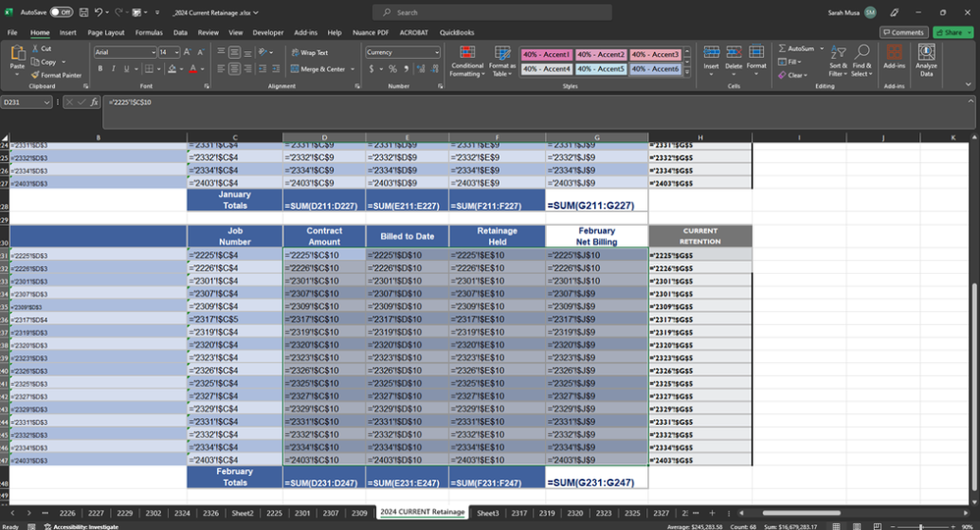Toggle Wrap Text for selected cells
Screen dimensions: 980x530
(x=309, y=53)
